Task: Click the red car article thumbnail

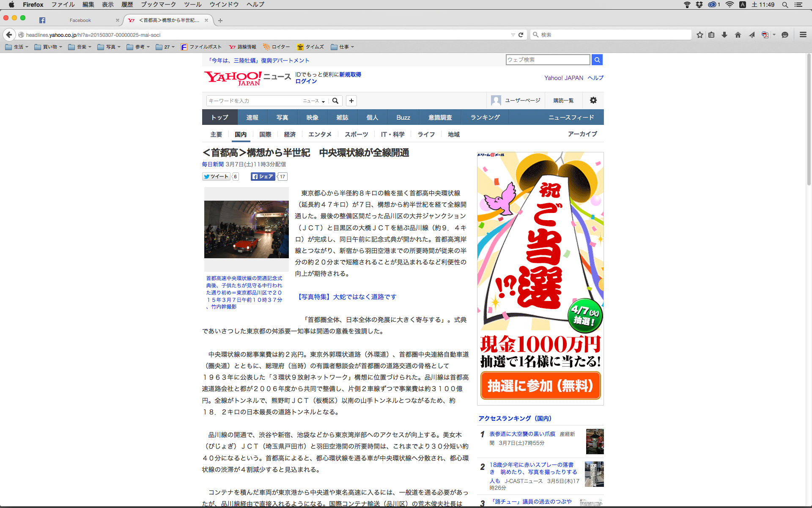Action: pyautogui.click(x=246, y=229)
